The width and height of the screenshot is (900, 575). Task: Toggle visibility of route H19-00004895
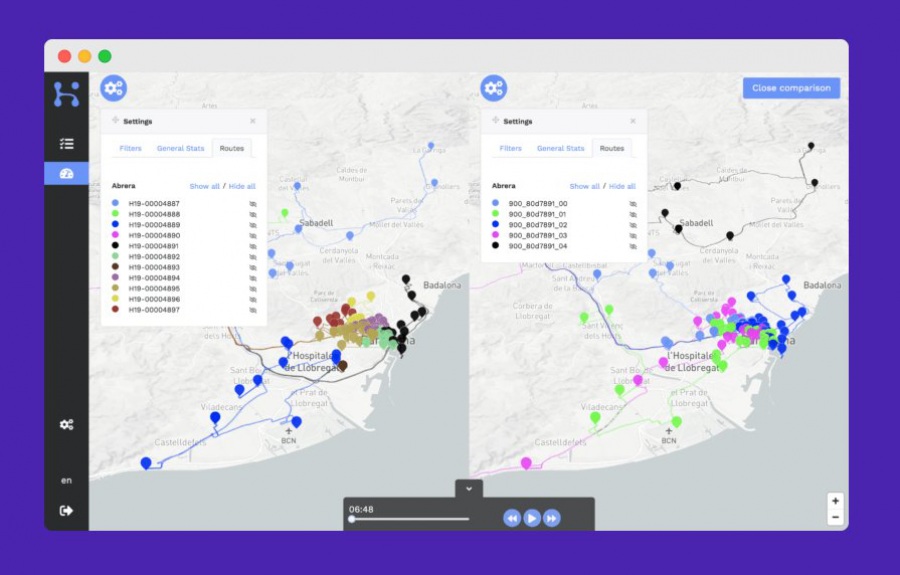[x=253, y=289]
